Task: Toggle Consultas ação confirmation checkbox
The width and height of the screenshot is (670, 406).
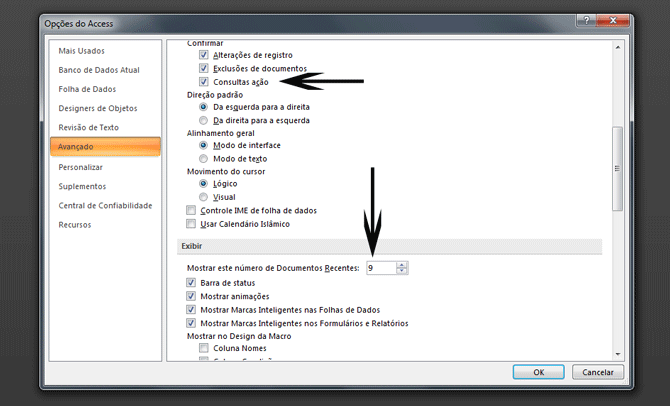Action: (203, 82)
